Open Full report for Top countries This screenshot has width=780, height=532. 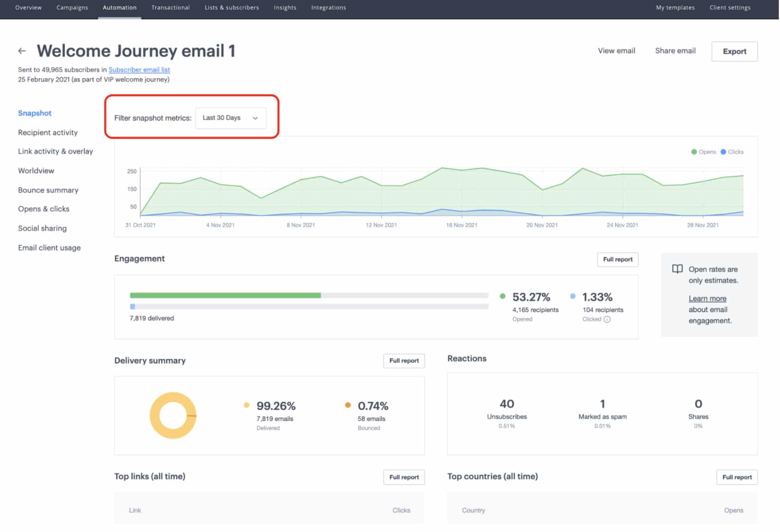click(737, 477)
